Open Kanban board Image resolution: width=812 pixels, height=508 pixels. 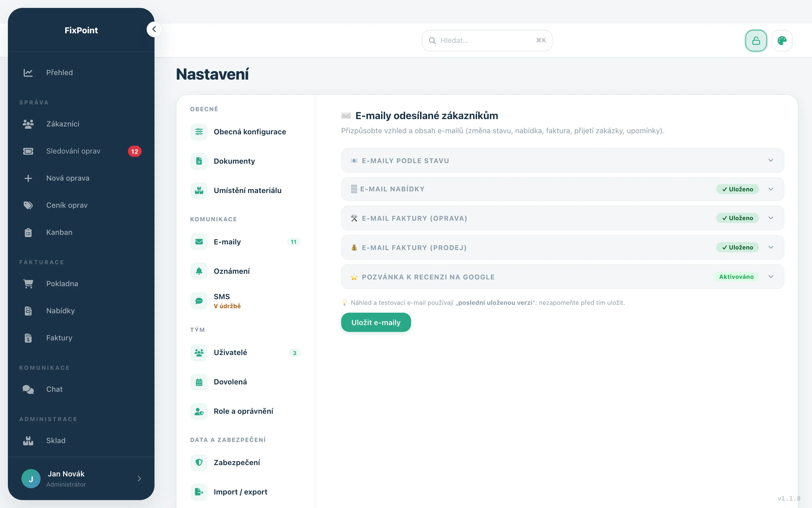(x=81, y=233)
